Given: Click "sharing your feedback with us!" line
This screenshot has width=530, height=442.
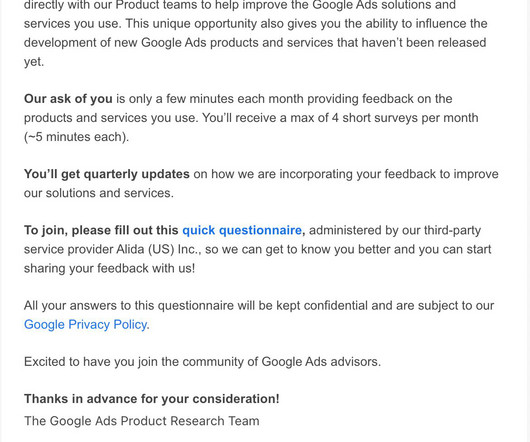Looking at the screenshot, I should pos(110,268).
